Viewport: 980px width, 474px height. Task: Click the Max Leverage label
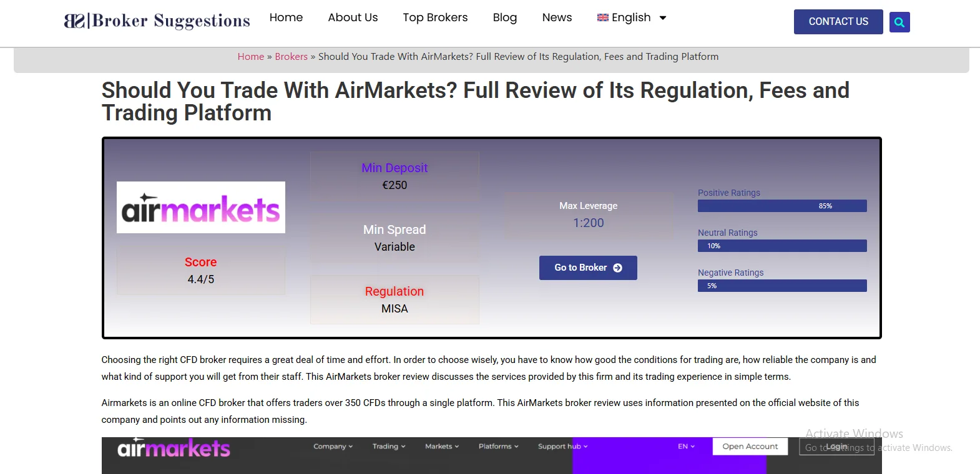(x=589, y=206)
